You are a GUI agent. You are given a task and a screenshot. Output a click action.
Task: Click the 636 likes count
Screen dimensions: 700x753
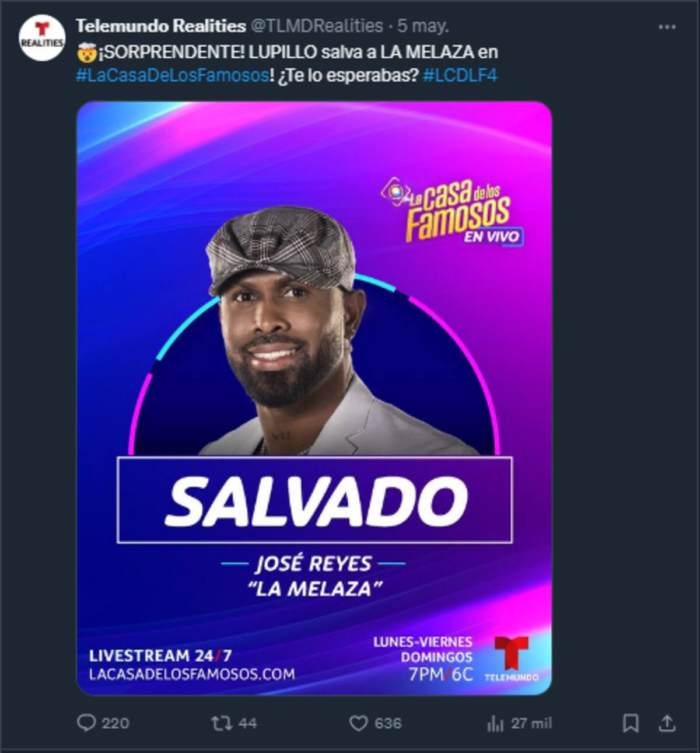[x=388, y=723]
